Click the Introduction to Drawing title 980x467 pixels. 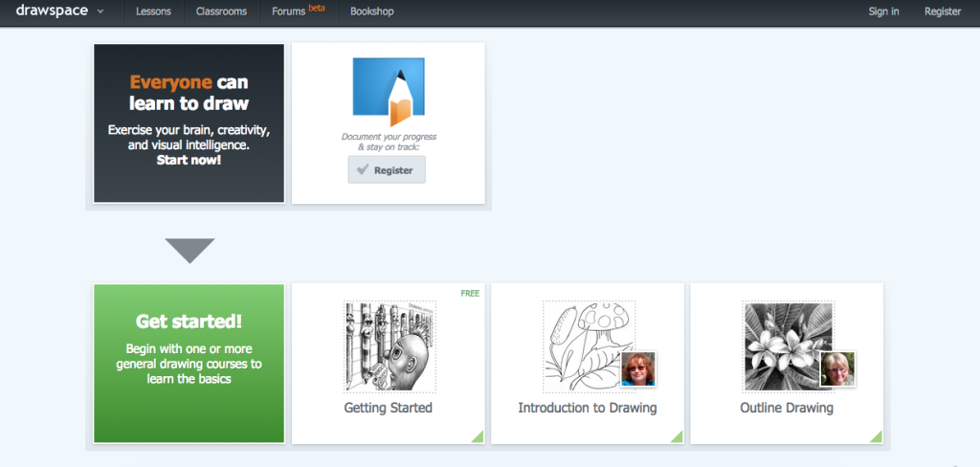(588, 409)
